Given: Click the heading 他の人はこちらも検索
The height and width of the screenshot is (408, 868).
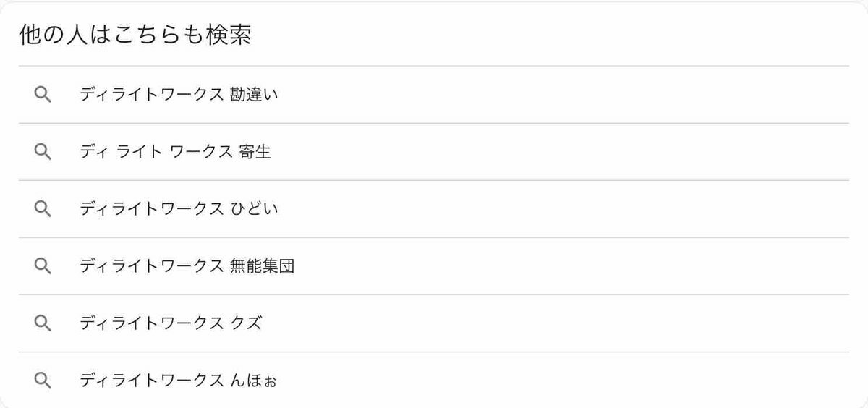Looking at the screenshot, I should point(135,36).
